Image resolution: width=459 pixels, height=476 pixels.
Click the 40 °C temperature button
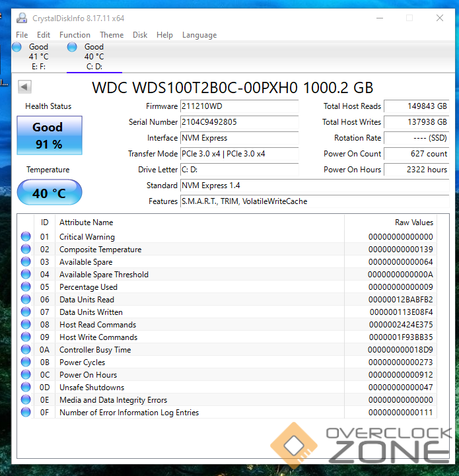click(50, 193)
